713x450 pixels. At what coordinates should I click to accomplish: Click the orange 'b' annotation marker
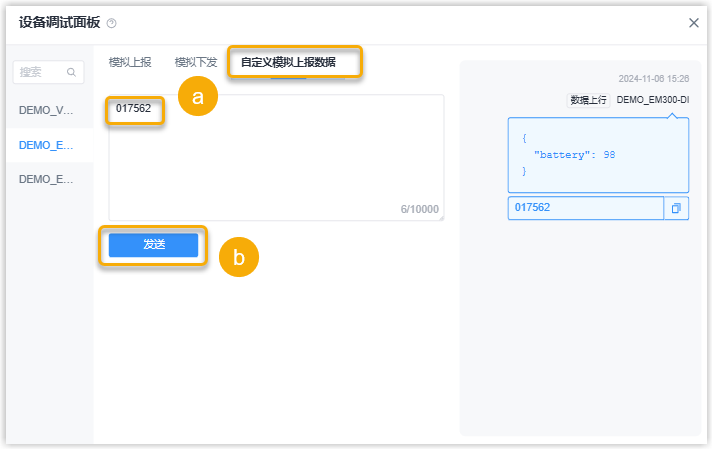[238, 257]
